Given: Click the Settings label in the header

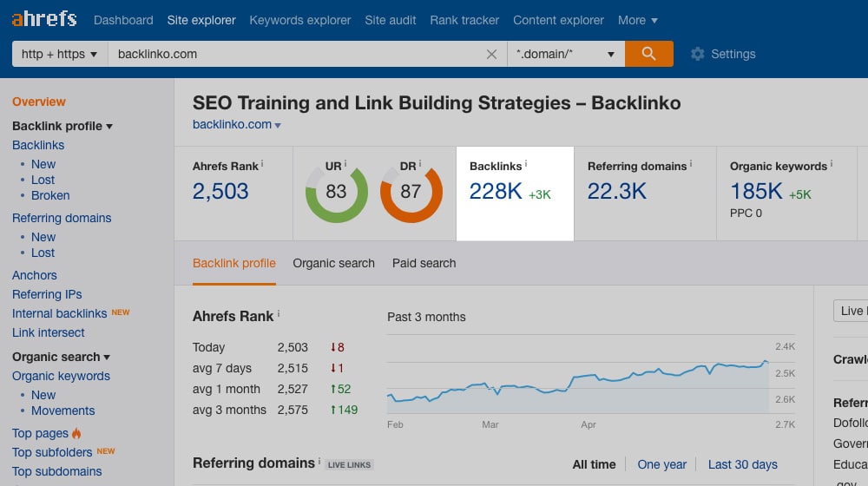Looking at the screenshot, I should pos(733,54).
